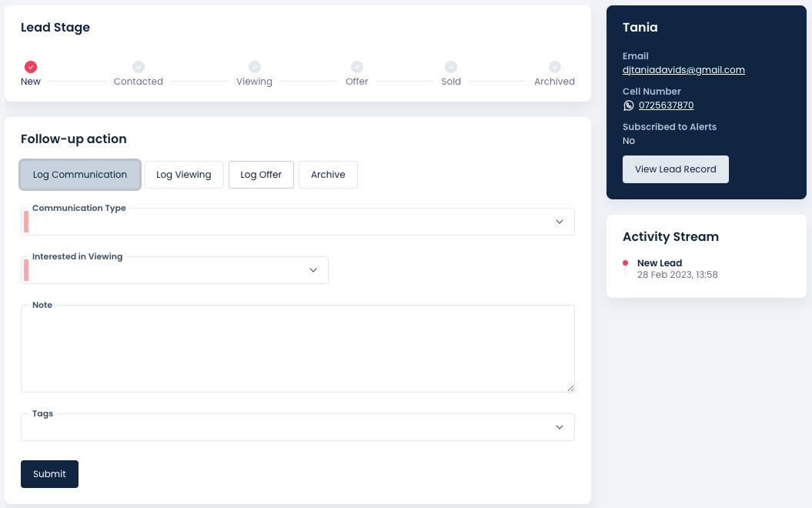The width and height of the screenshot is (812, 508).
Task: Select the Offer stage check icon
Action: point(357,67)
